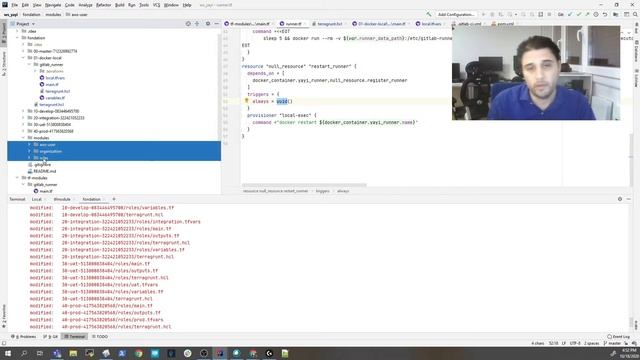The height and width of the screenshot is (360, 640).
Task: Open the TODO tool window button
Action: [100, 337]
